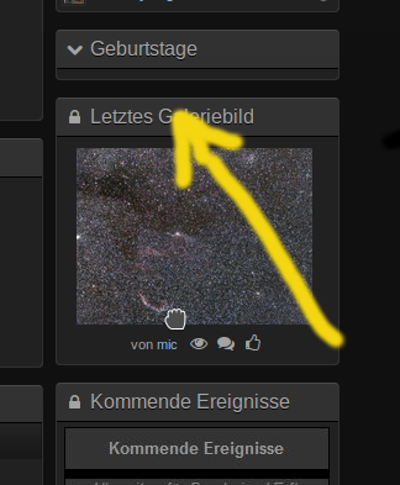400x485 pixels.
Task: Click the inner bold Kommende Ereignisse header
Action: [196, 448]
